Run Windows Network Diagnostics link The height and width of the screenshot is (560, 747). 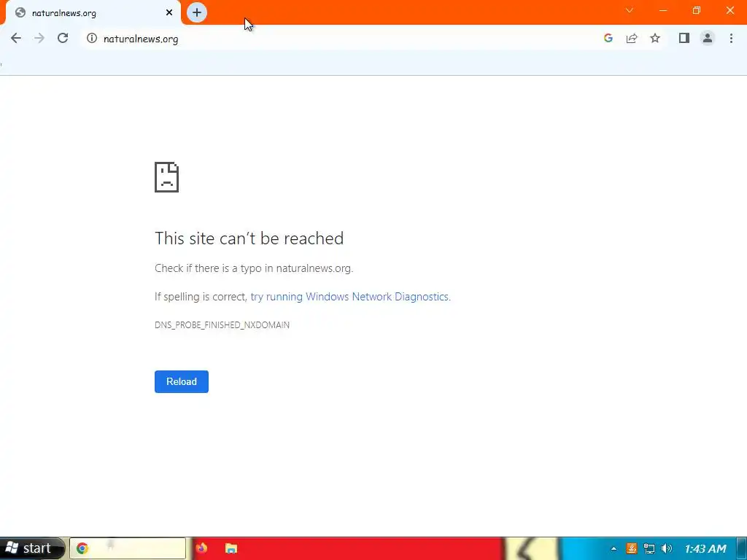350,297
